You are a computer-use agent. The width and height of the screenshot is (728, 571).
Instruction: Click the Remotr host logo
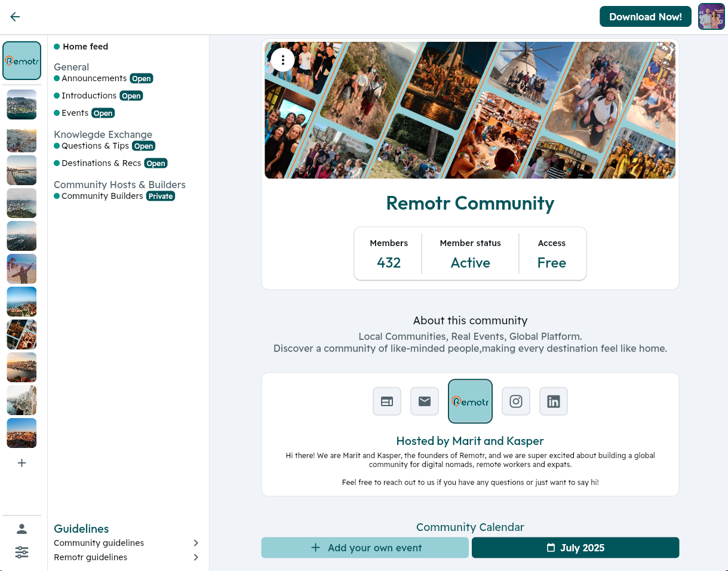click(x=471, y=401)
